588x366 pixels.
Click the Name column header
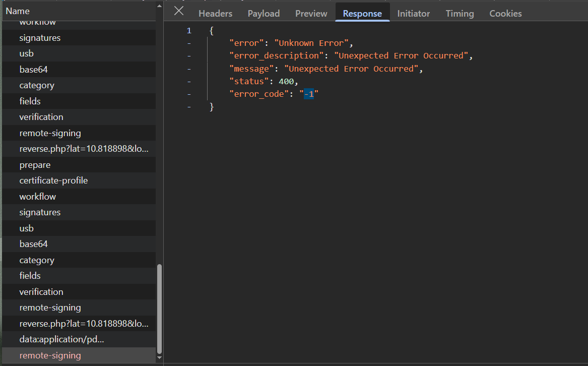pyautogui.click(x=79, y=11)
